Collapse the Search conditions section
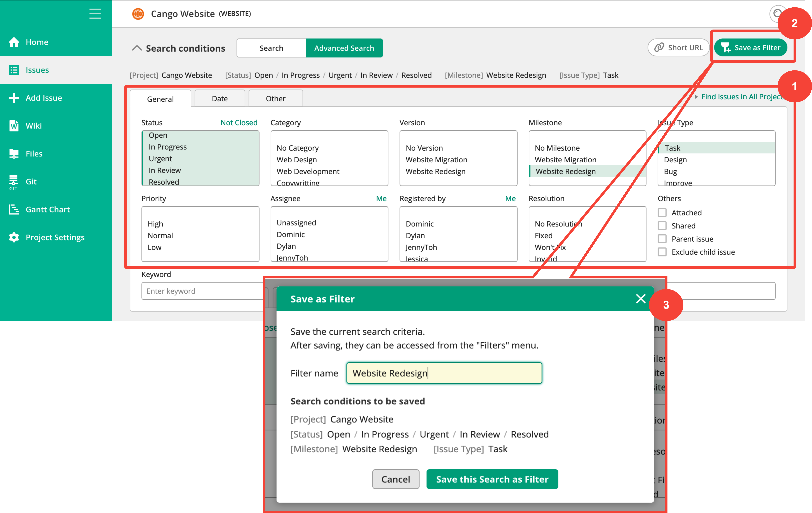 [x=137, y=48]
